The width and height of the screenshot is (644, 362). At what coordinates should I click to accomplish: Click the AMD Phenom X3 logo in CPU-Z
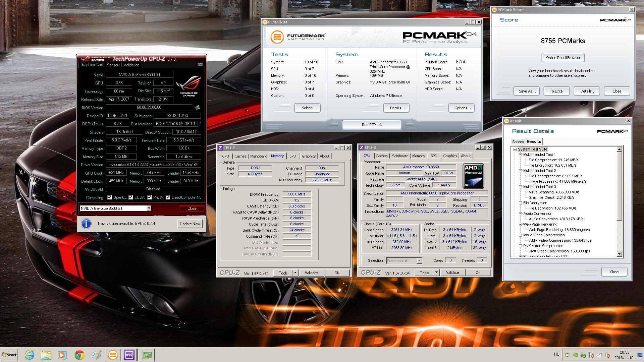(473, 176)
